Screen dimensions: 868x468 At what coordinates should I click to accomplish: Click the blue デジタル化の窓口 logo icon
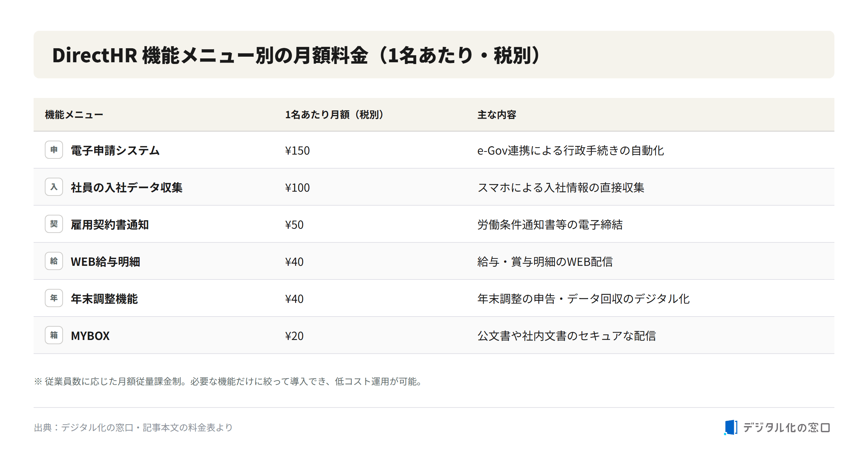pyautogui.click(x=730, y=427)
